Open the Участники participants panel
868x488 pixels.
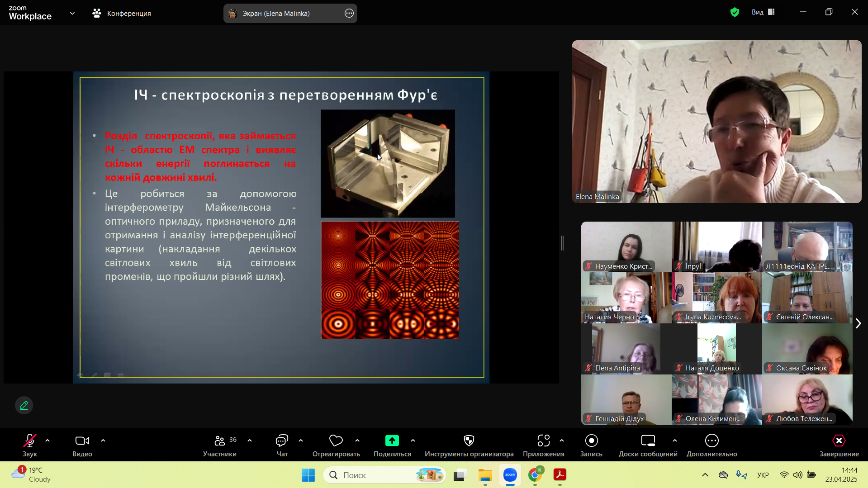click(x=220, y=445)
